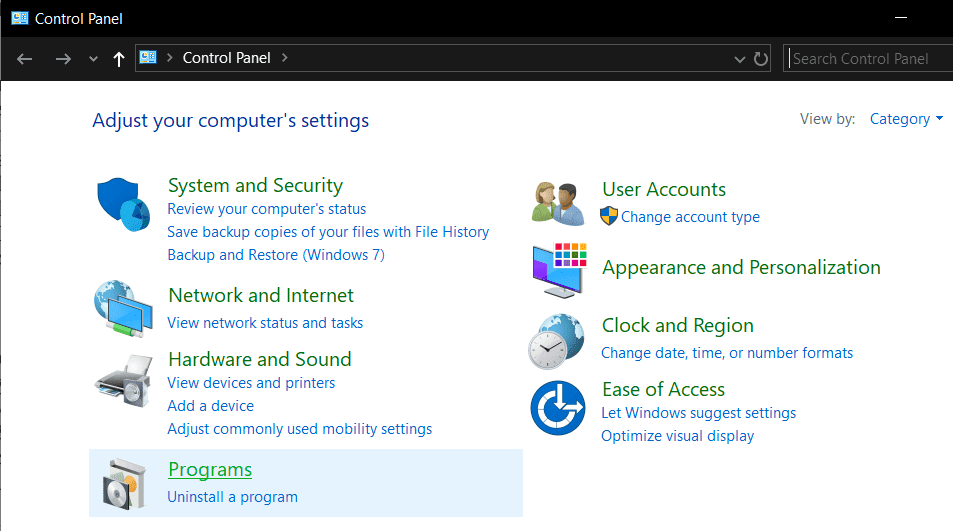Image resolution: width=953 pixels, height=531 pixels.
Task: Click the Add a device link
Action: [x=210, y=406]
